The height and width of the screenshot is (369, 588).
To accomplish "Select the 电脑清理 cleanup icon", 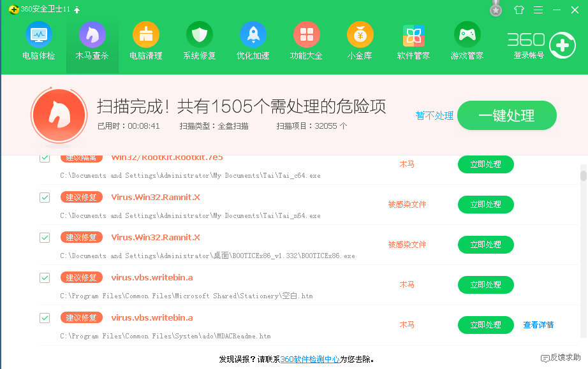I will click(x=145, y=34).
